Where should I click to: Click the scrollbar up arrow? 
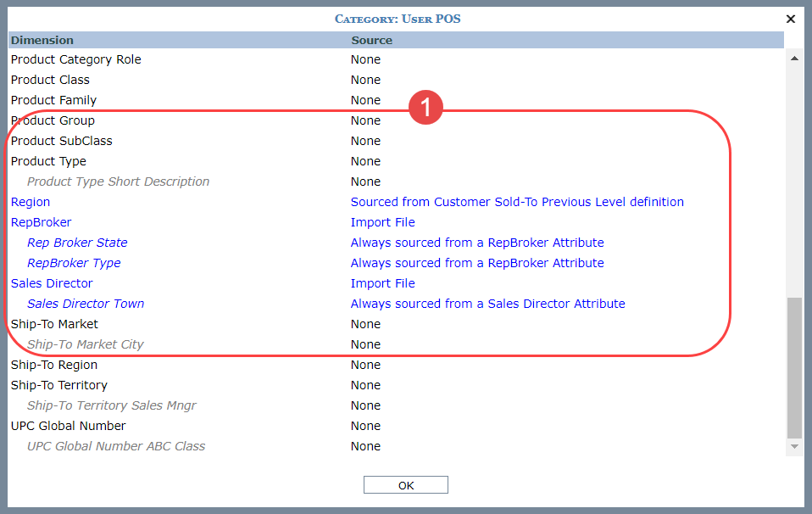click(794, 59)
